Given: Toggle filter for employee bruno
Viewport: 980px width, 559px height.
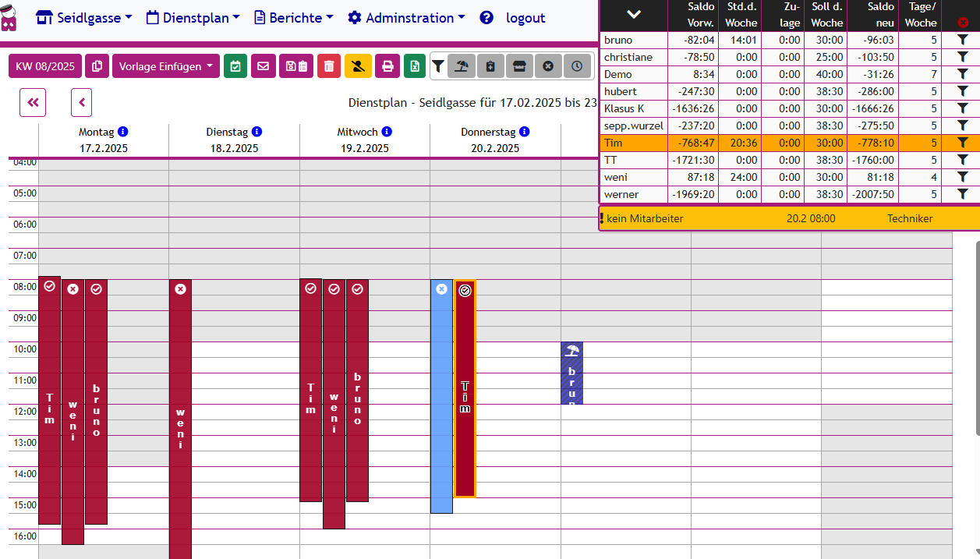Looking at the screenshot, I should (963, 40).
